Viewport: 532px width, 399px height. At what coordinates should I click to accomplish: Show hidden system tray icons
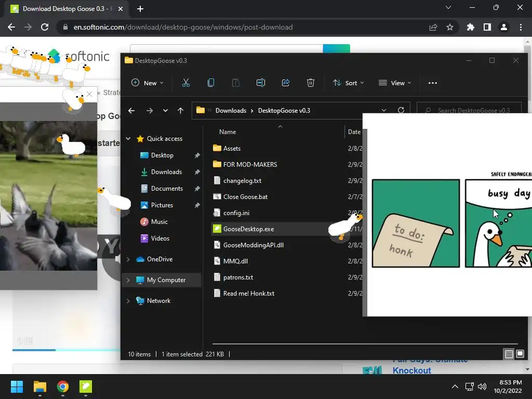(455, 387)
